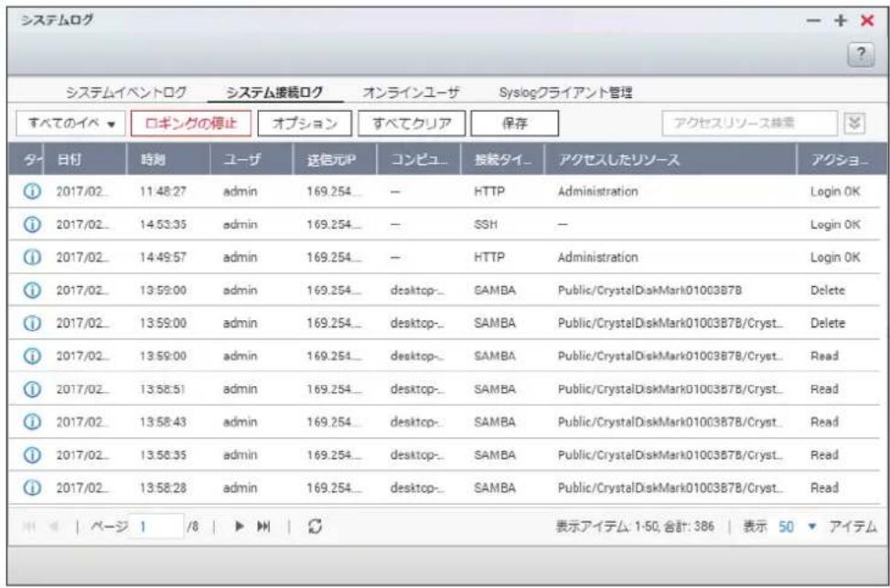Click Read action in 13:58:51 row
The height and width of the screenshot is (588, 890).
click(825, 390)
